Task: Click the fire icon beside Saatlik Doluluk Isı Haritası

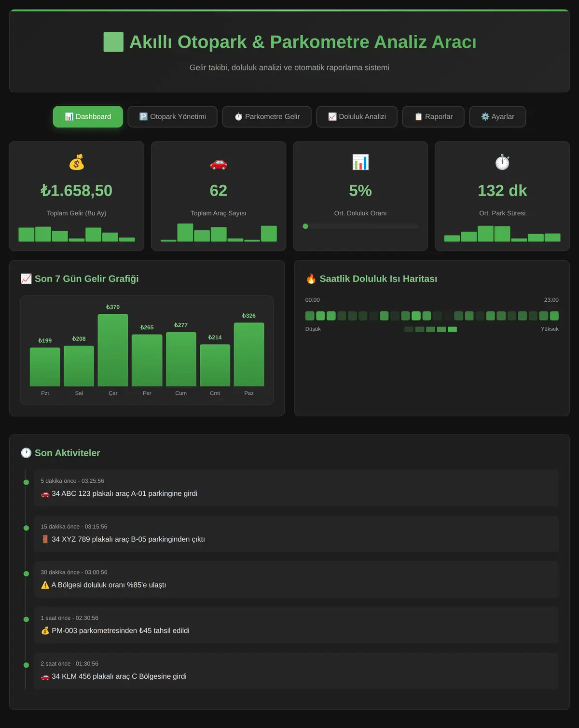Action: tap(311, 279)
